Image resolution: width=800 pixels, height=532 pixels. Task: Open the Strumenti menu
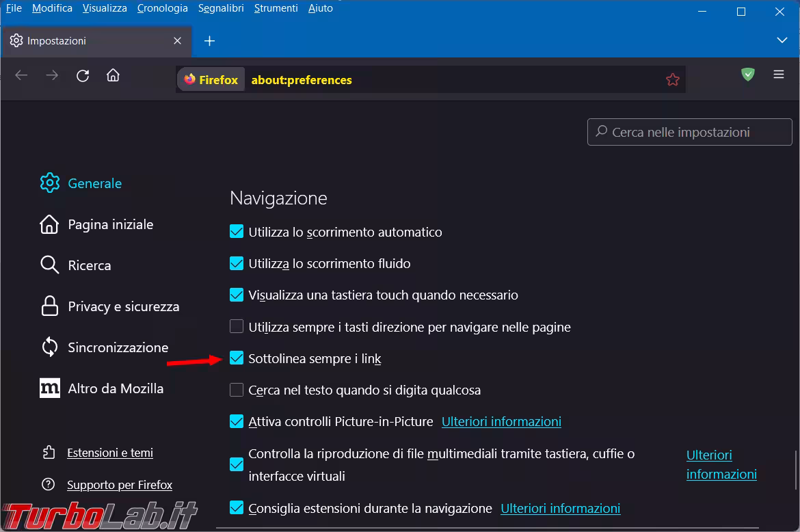pyautogui.click(x=276, y=8)
